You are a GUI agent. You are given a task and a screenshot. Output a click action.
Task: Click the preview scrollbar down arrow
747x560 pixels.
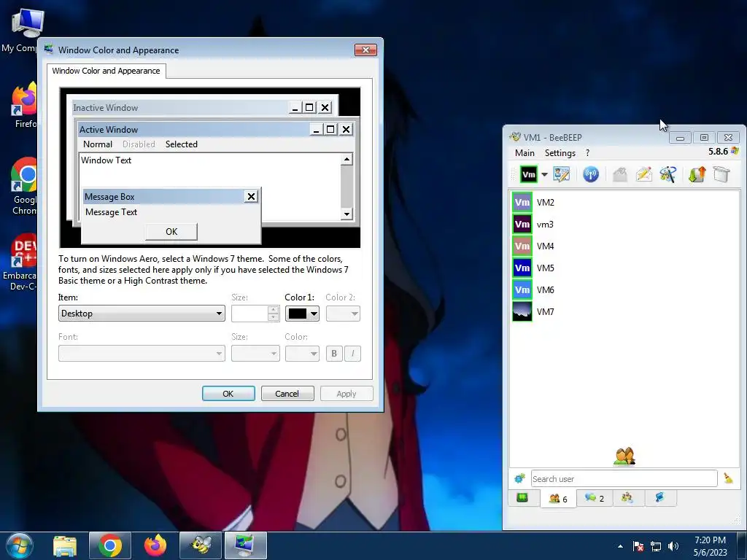coord(347,214)
